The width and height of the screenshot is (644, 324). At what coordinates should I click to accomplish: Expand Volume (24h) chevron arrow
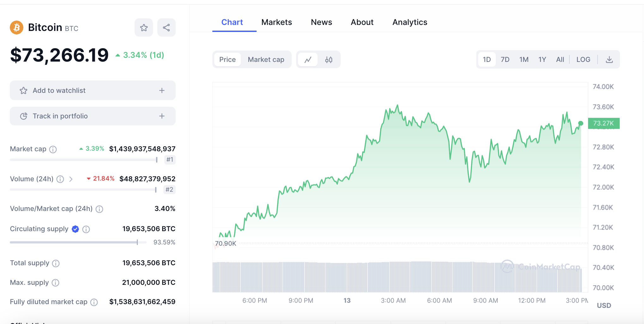[x=71, y=179]
